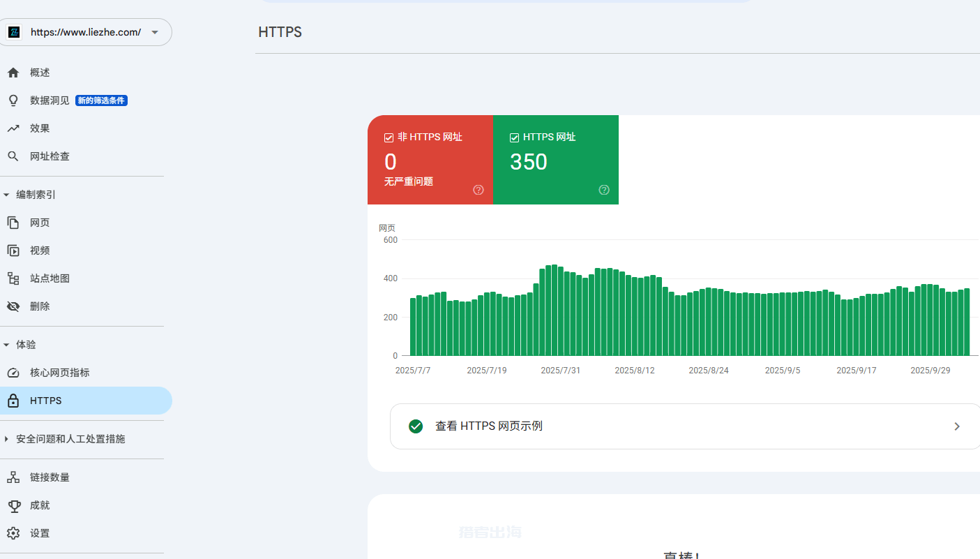Click the video icon for 视频

click(x=13, y=251)
